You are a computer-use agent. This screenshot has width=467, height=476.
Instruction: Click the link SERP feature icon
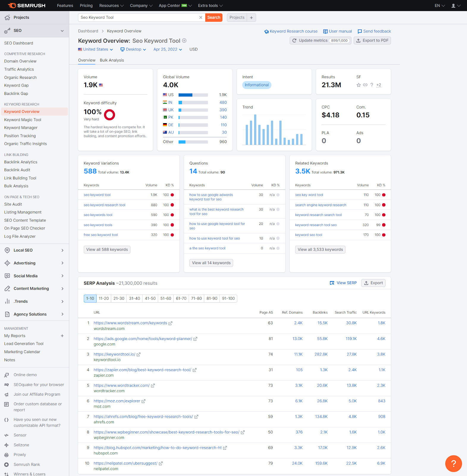click(x=365, y=85)
